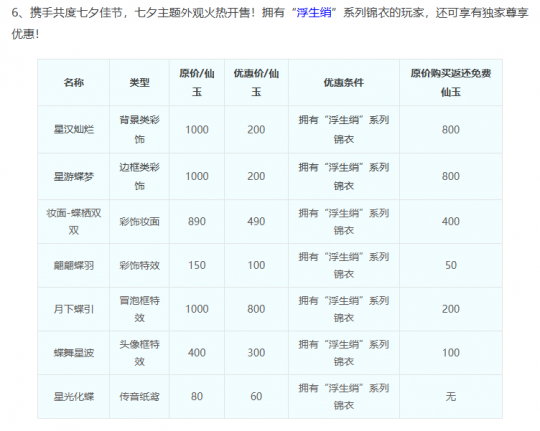
Task: Select the 妆面-蝶栖双双 name cell
Action: (74, 222)
